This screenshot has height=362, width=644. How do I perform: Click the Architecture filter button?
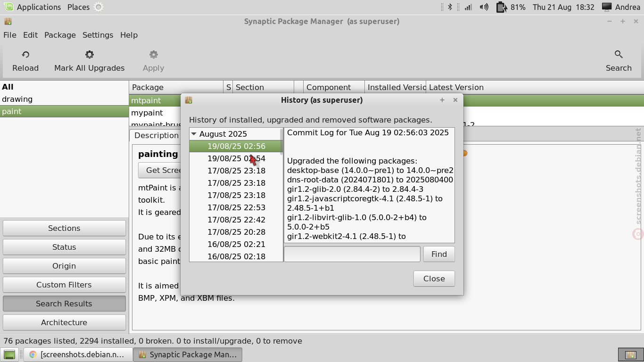click(64, 322)
